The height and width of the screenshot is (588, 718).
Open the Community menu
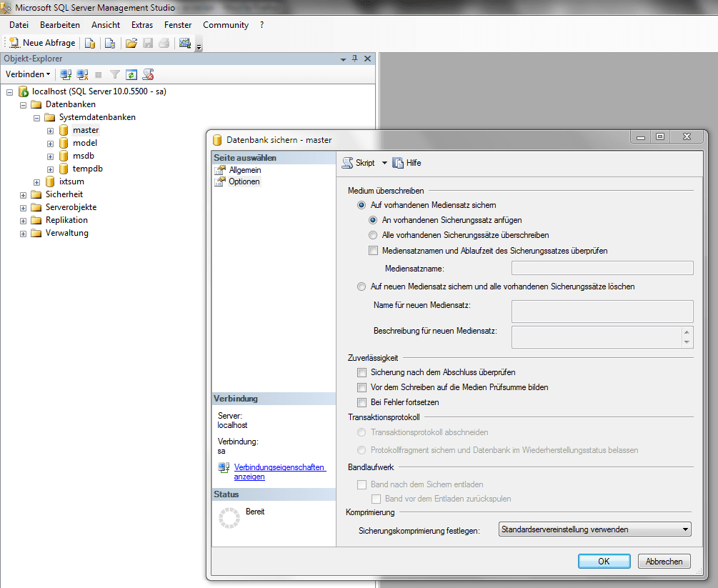(226, 25)
